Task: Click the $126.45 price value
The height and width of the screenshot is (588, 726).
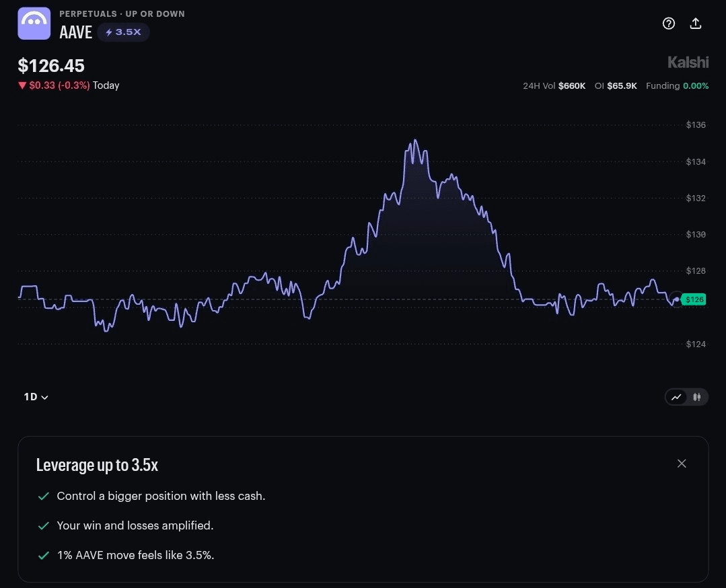Action: [x=51, y=66]
